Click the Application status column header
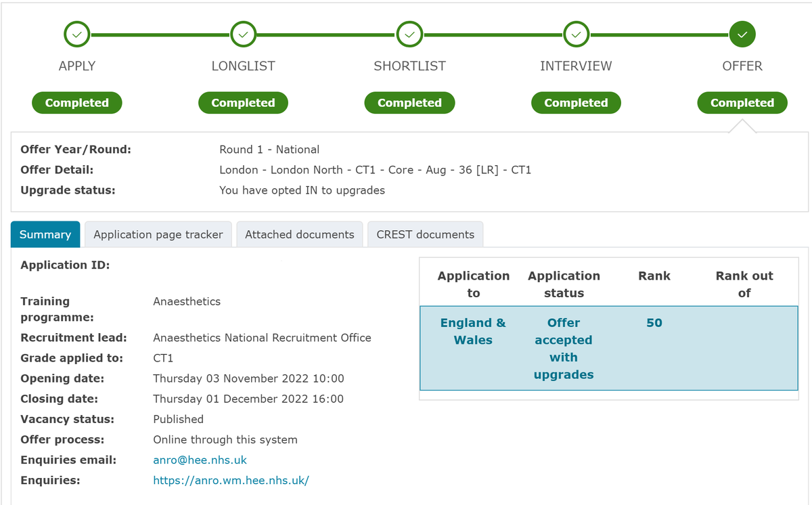 [x=564, y=284]
